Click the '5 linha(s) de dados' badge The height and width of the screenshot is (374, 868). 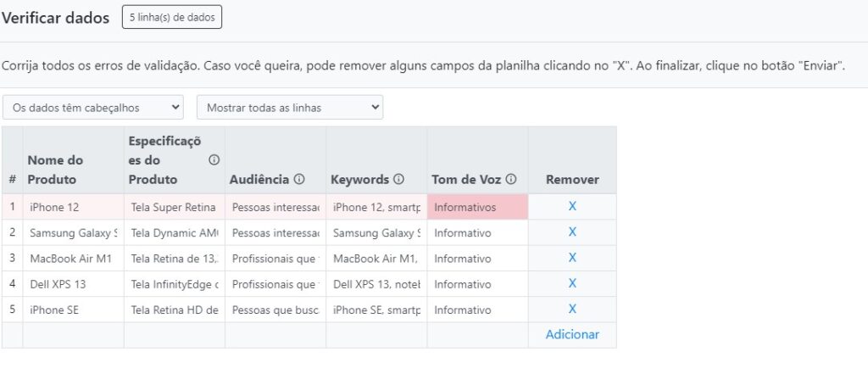[x=172, y=17]
